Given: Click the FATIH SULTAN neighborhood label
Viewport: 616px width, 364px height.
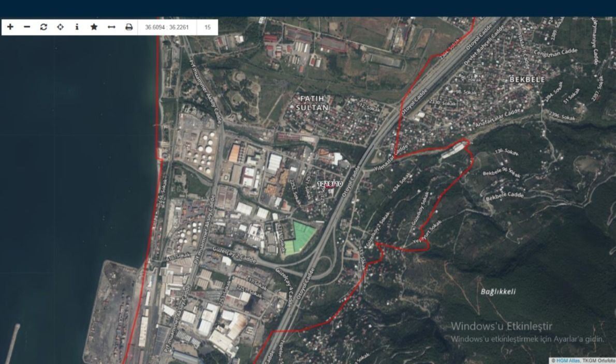Looking at the screenshot, I should click(312, 103).
